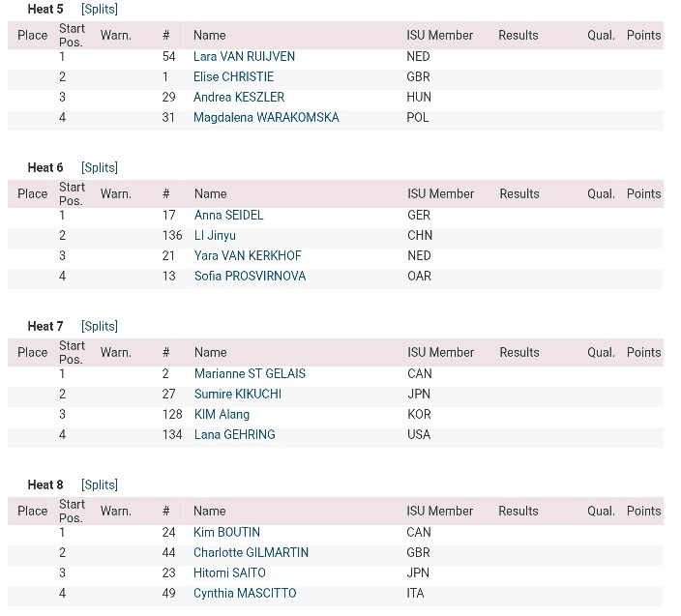
Task: Open Lara VAN RUIJVEN skater profile
Action: tap(244, 56)
